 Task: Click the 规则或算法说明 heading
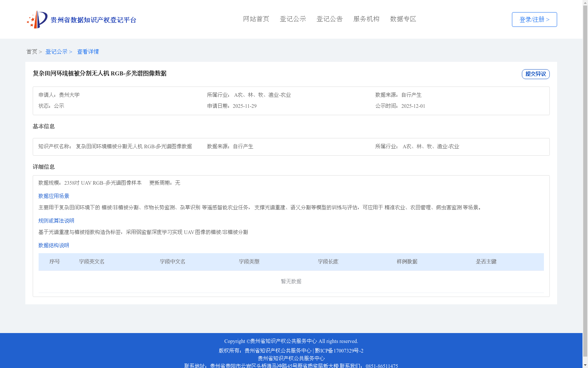point(56,221)
